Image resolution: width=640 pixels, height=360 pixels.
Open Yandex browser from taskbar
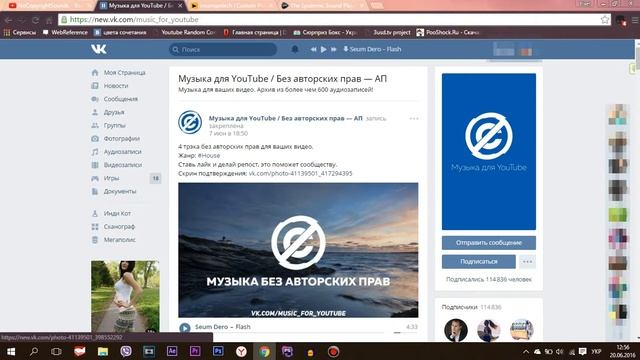pos(241,351)
